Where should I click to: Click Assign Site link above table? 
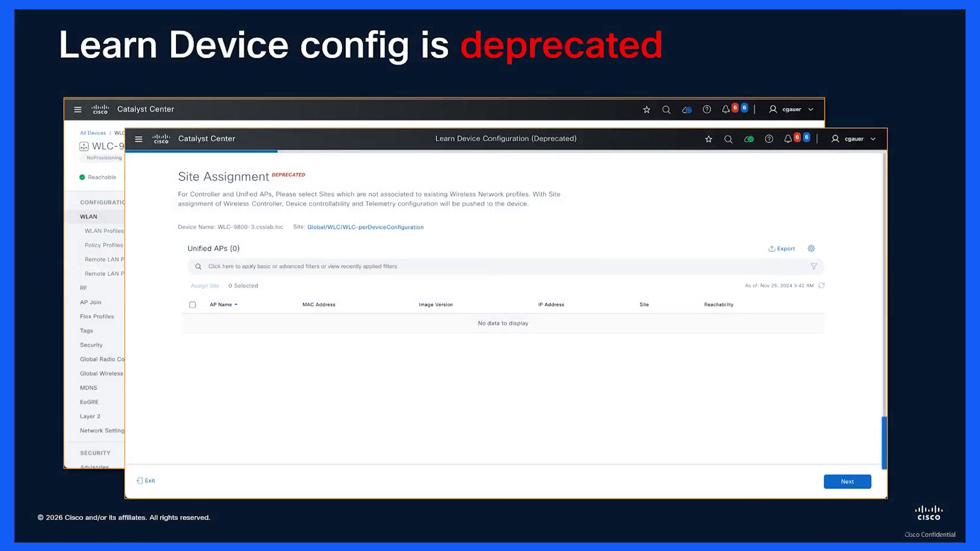pos(205,286)
